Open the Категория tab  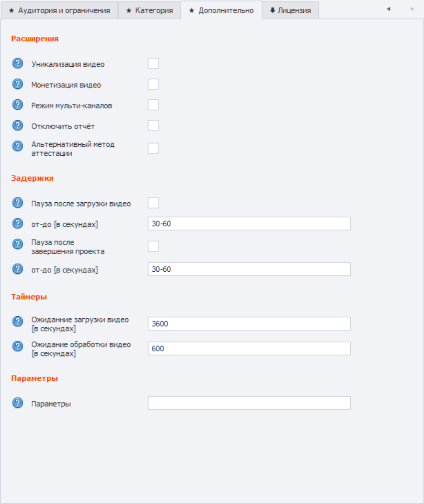149,11
